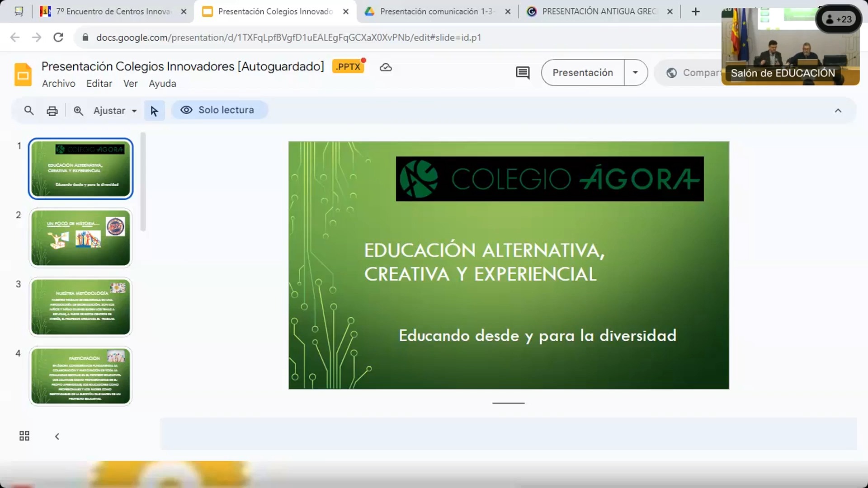Open the Archivo menu

point(59,84)
